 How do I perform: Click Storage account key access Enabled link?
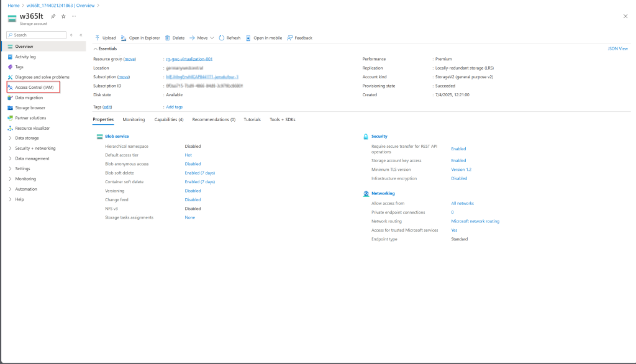pyautogui.click(x=458, y=161)
